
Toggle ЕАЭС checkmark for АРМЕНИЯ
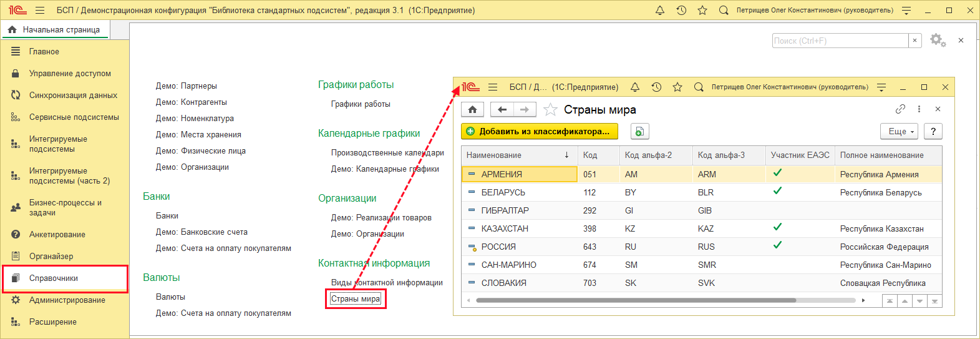777,173
